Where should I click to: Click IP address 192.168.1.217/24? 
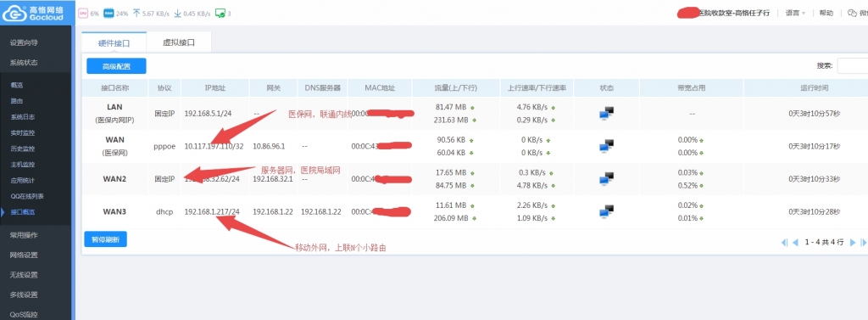tap(212, 212)
